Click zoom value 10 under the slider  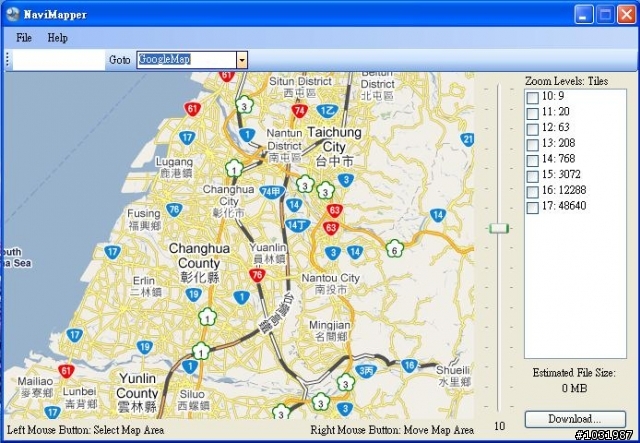[x=500, y=426]
